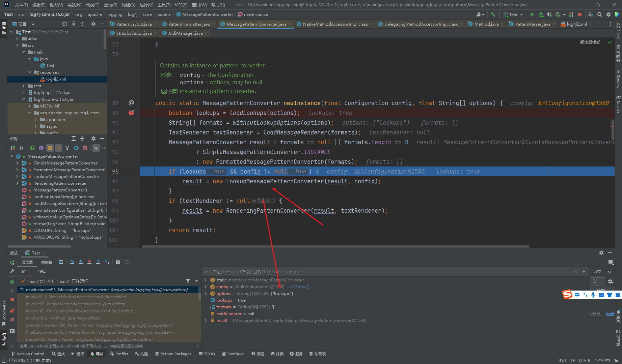Click the breakpoint marker on line 89
Screen dimensions: 622x364
pyautogui.click(x=131, y=113)
